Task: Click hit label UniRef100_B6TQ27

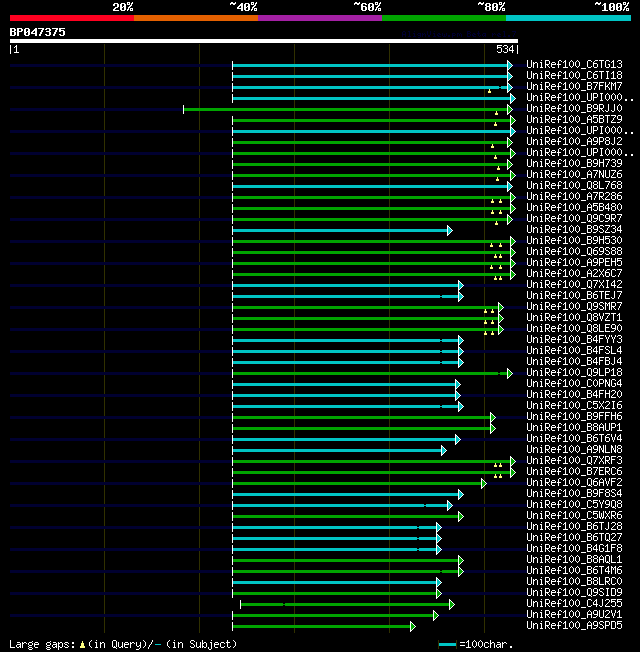Action: tap(574, 537)
